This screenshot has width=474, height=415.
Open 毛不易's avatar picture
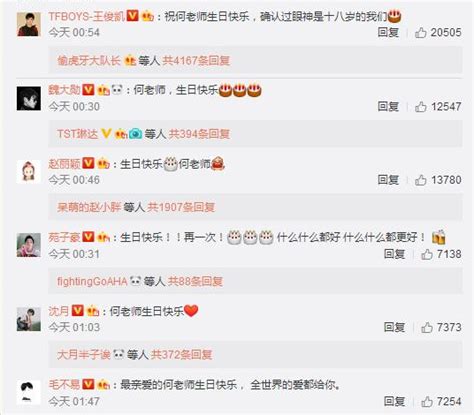point(29,392)
